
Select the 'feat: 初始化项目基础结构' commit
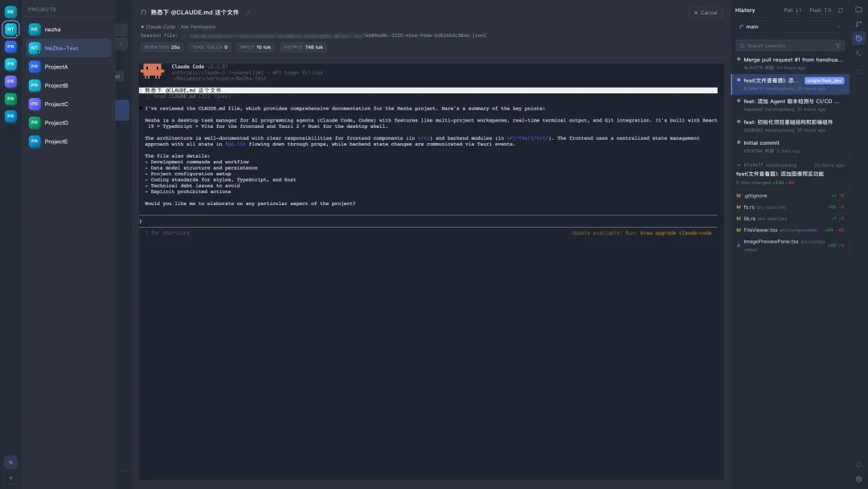(x=790, y=125)
